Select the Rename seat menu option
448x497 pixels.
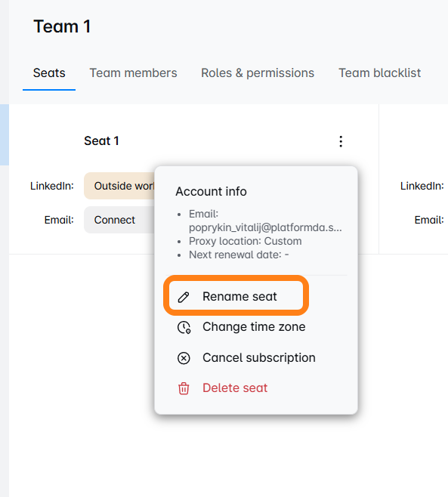(236, 297)
